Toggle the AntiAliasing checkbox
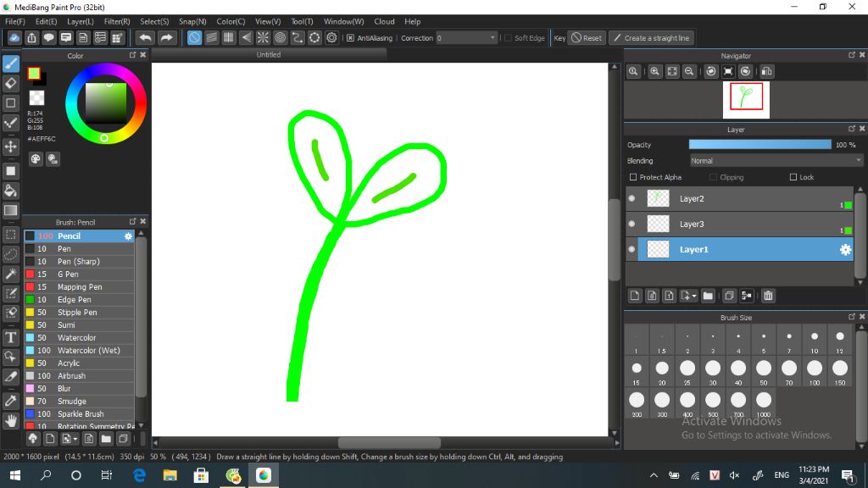Image resolution: width=868 pixels, height=488 pixels. (350, 37)
